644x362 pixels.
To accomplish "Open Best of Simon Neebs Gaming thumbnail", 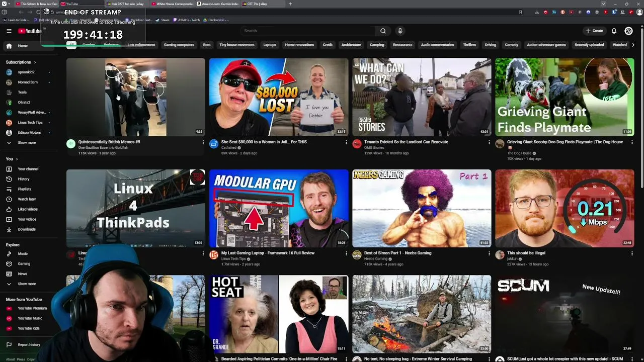I will tap(422, 208).
